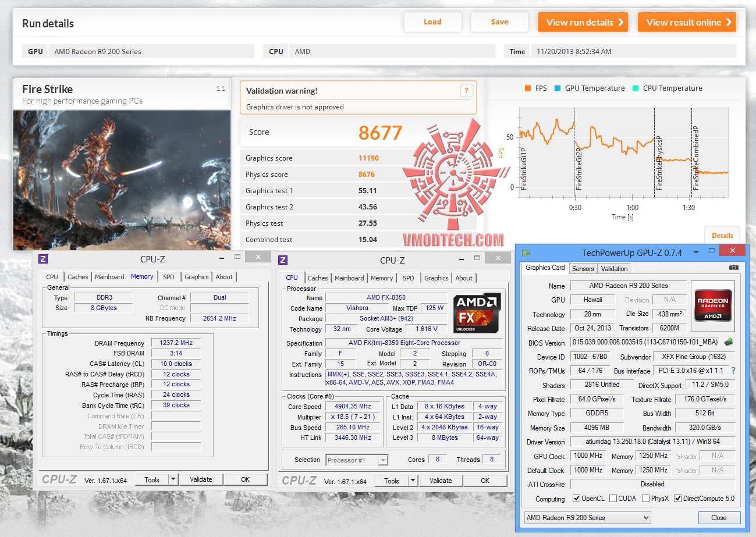This screenshot has height=537, width=756.
Task: Click the GPU-Z title bar app icon
Action: click(526, 252)
